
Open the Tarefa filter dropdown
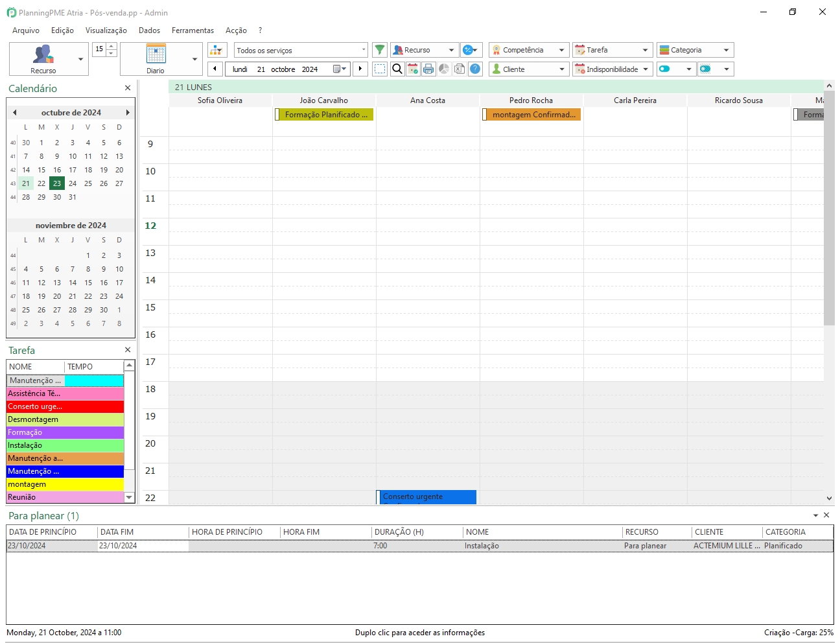612,50
